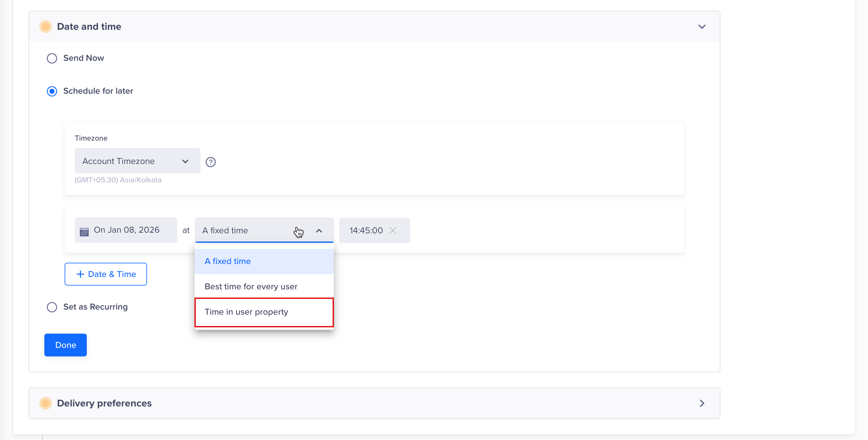Click the timezone help question-mark icon
Screen dimensions: 868x440
211,162
